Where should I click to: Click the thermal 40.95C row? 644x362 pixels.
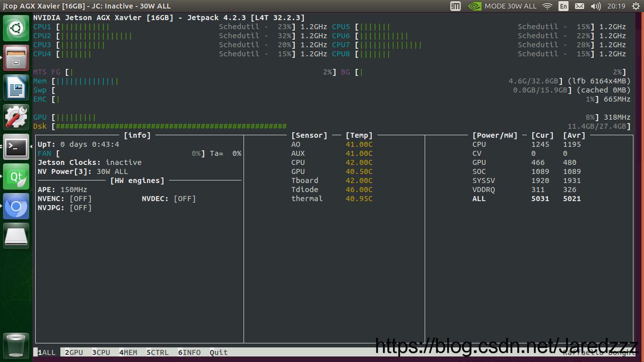click(332, 199)
